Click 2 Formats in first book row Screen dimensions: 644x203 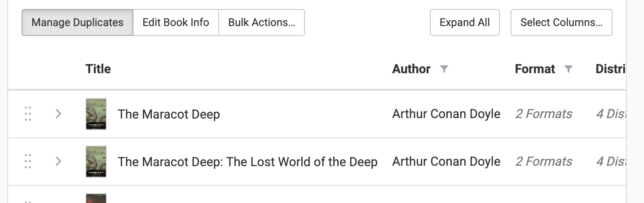coord(543,114)
